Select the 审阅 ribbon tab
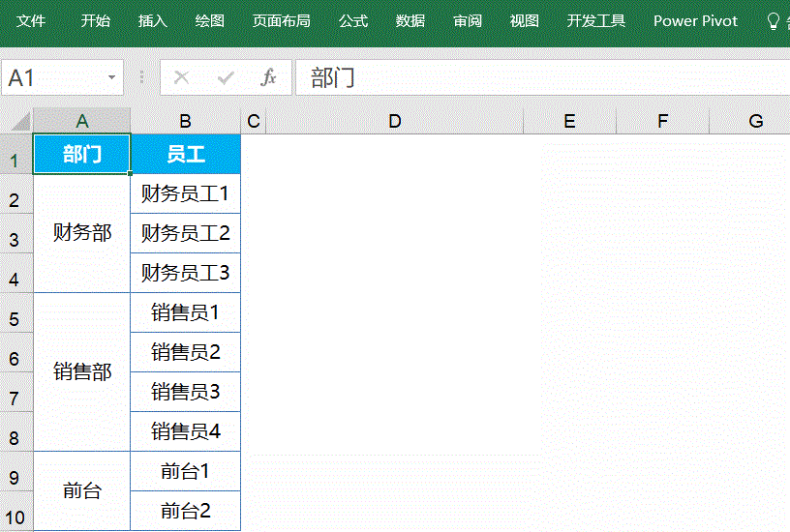 (468, 21)
